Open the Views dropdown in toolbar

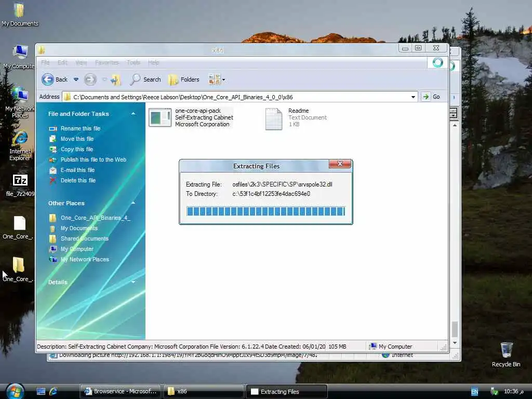(217, 79)
